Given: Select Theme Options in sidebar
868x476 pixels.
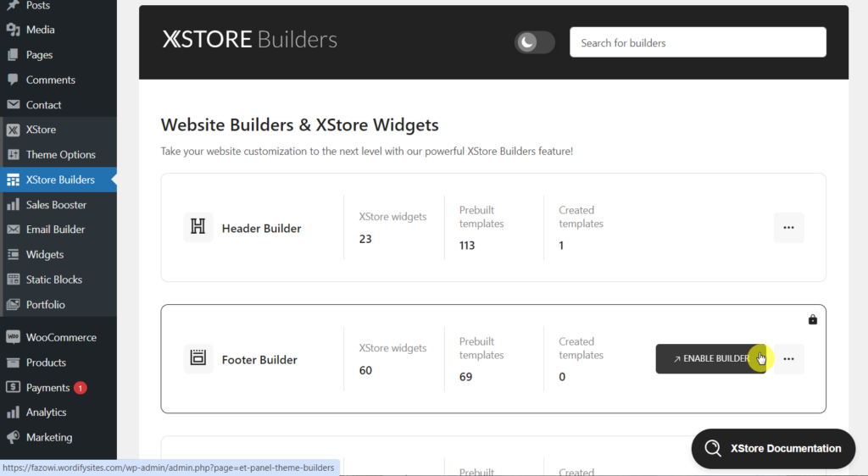Looking at the screenshot, I should (x=58, y=155).
